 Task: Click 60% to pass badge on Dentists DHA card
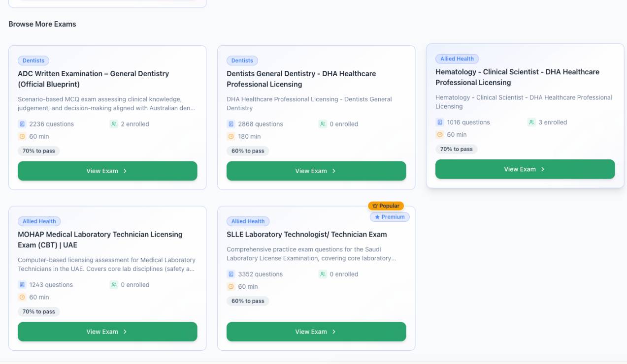(x=248, y=151)
